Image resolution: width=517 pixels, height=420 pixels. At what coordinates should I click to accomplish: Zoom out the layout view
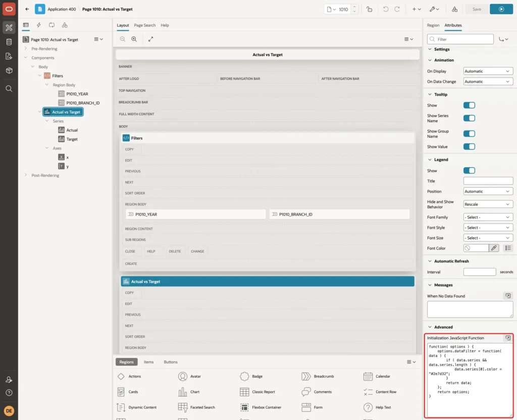click(x=122, y=39)
